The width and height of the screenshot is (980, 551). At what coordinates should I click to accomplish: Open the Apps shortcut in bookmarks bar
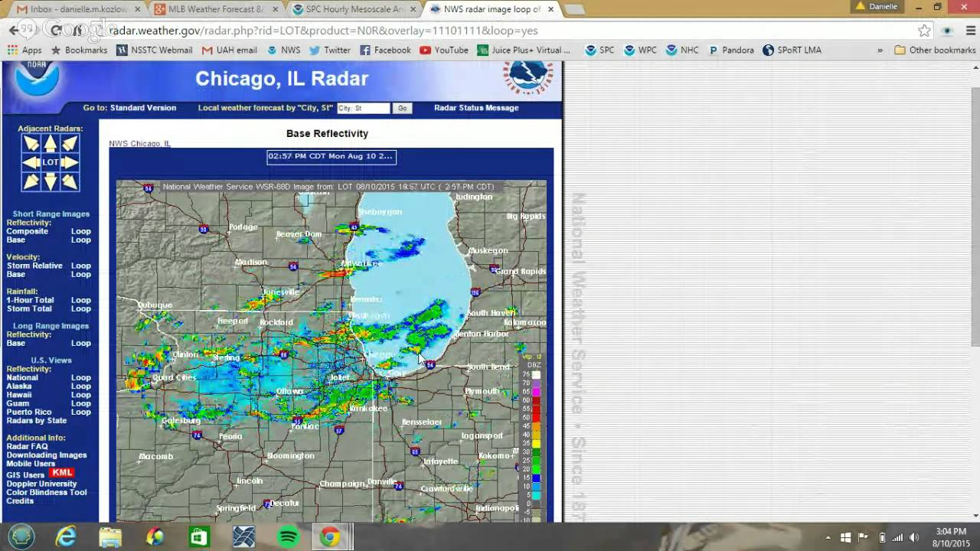(24, 50)
